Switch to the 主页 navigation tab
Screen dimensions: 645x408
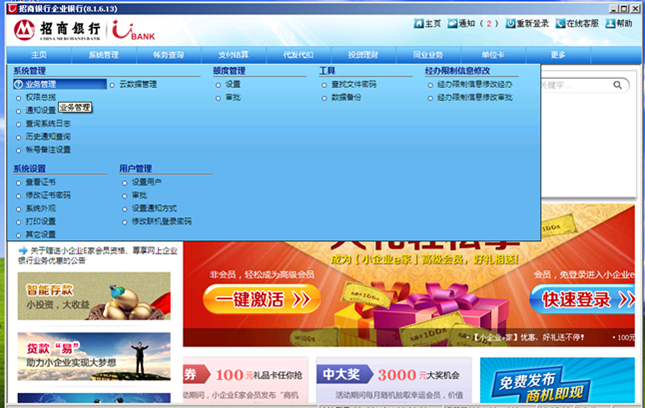(x=39, y=55)
